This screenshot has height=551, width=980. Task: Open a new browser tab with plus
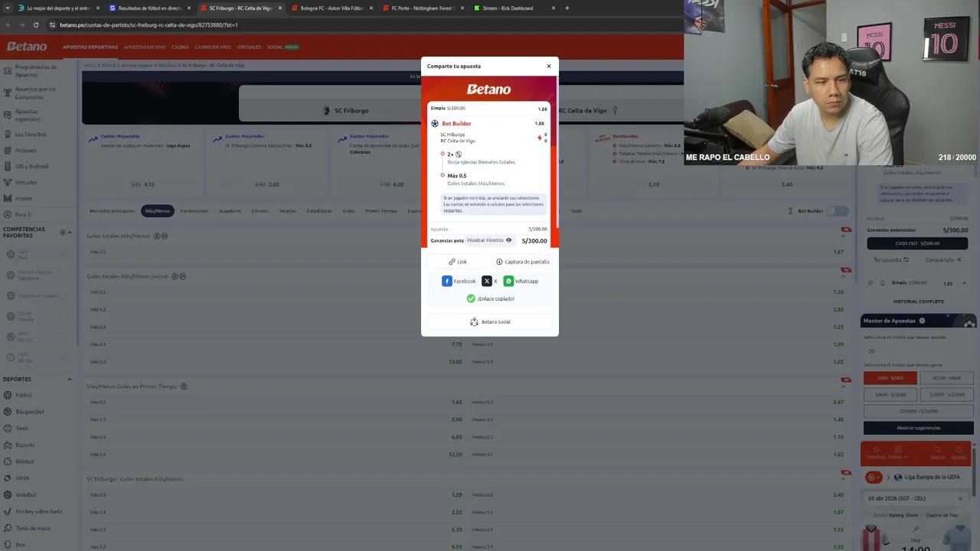click(567, 8)
